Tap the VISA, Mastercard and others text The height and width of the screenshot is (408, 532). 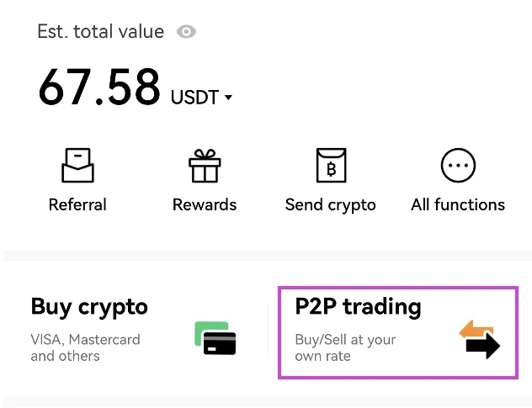click(85, 348)
